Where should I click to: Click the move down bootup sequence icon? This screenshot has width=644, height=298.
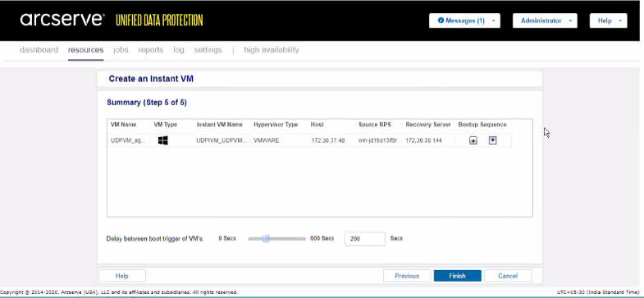click(493, 140)
